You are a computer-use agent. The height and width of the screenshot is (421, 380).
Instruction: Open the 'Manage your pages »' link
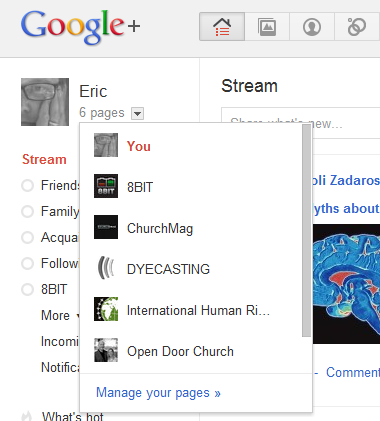(158, 393)
